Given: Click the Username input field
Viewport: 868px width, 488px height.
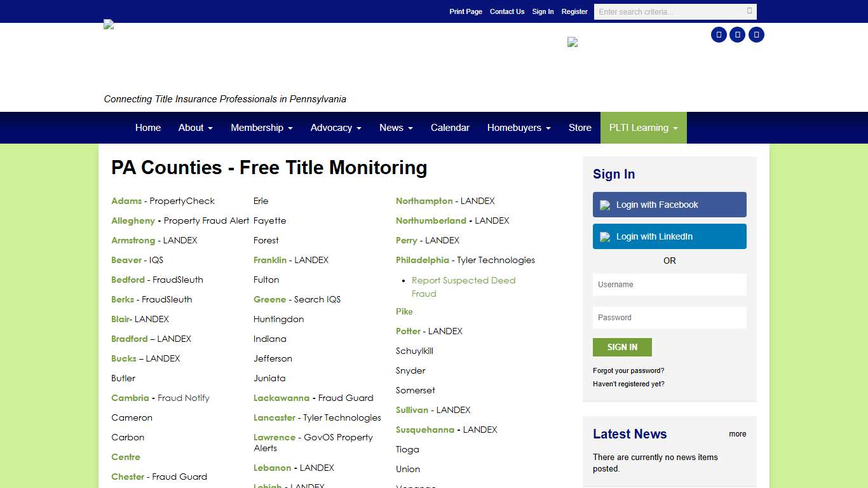Looking at the screenshot, I should 669,285.
